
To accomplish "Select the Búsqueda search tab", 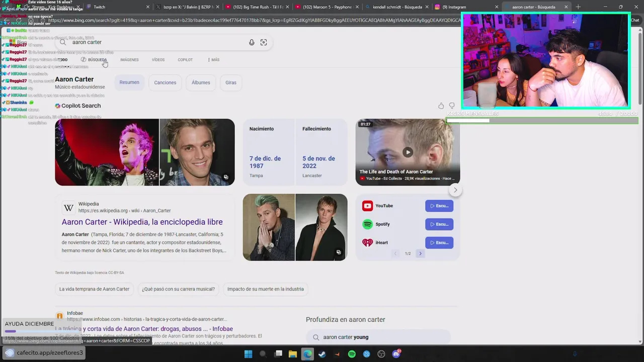I will coord(94,60).
